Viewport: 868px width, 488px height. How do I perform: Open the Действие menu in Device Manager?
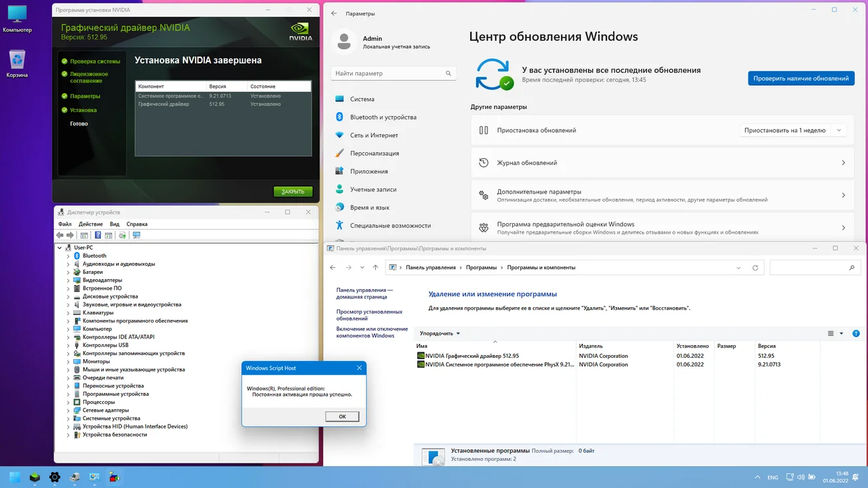(91, 224)
